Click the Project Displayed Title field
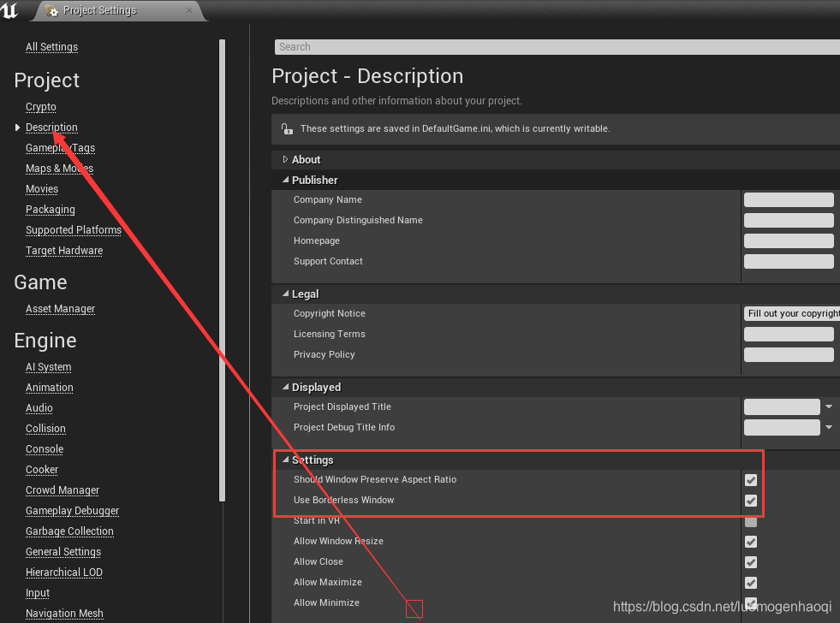 pos(782,406)
